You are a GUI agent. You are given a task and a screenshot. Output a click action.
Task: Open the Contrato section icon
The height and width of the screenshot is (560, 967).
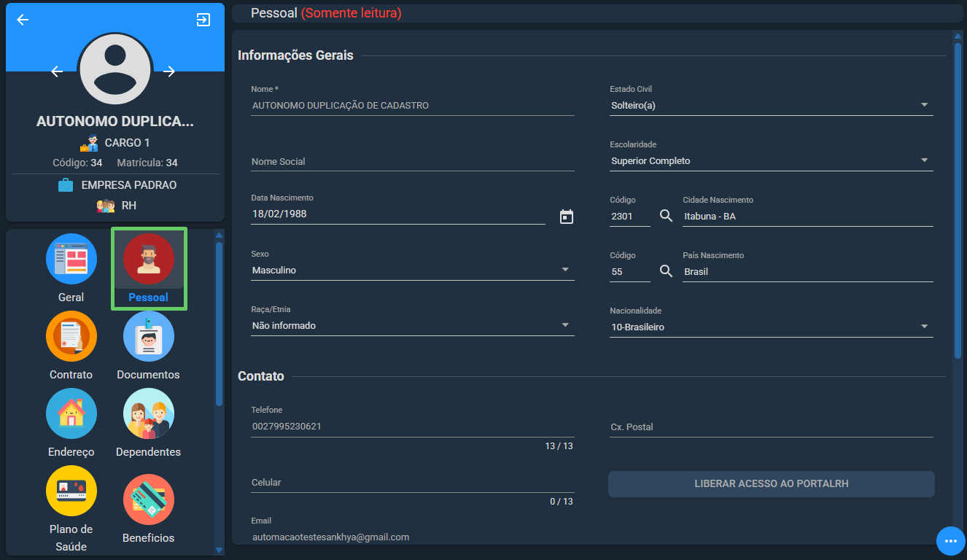71,336
